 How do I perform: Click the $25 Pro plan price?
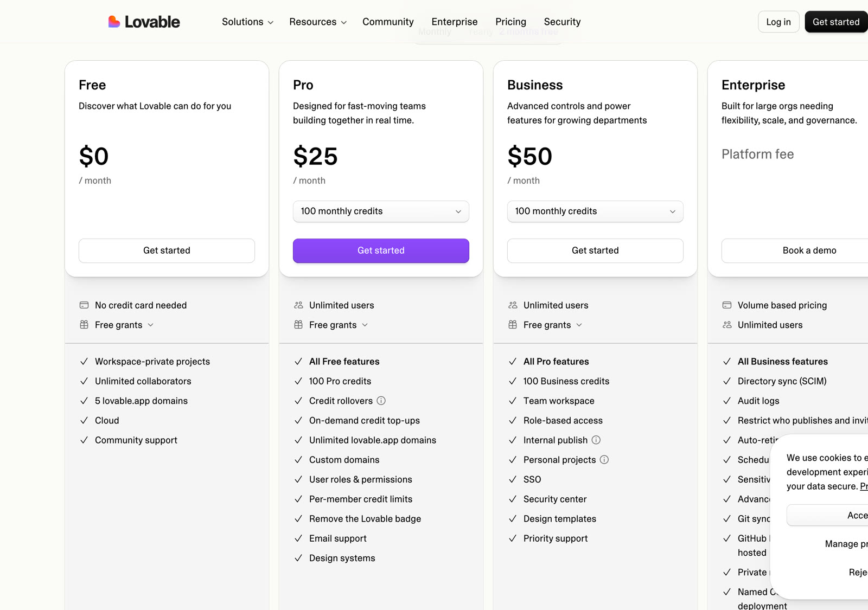[315, 157]
